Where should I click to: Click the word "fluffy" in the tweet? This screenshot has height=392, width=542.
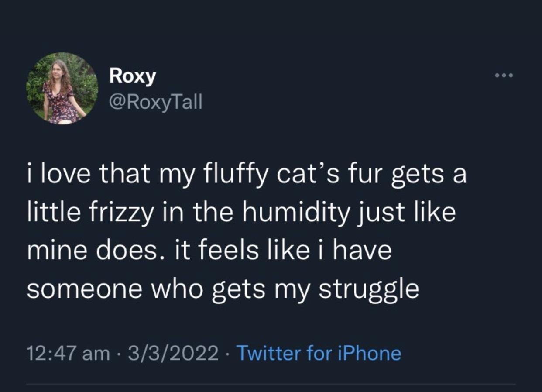point(233,175)
